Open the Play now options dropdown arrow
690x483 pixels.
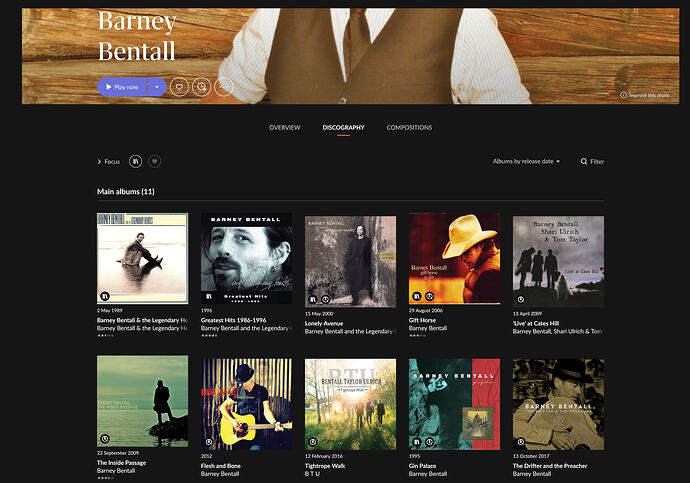(x=157, y=87)
